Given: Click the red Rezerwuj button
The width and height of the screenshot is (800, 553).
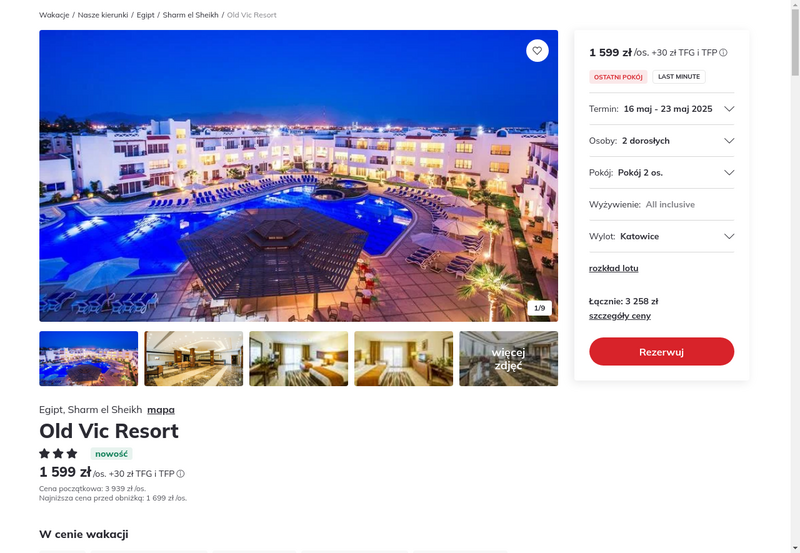Looking at the screenshot, I should pos(661,351).
